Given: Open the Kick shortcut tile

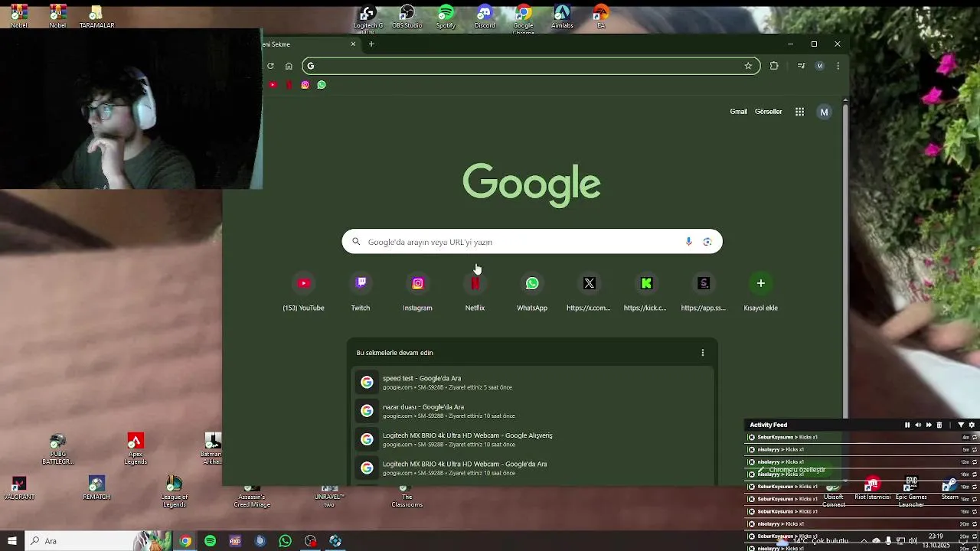Looking at the screenshot, I should (x=646, y=292).
